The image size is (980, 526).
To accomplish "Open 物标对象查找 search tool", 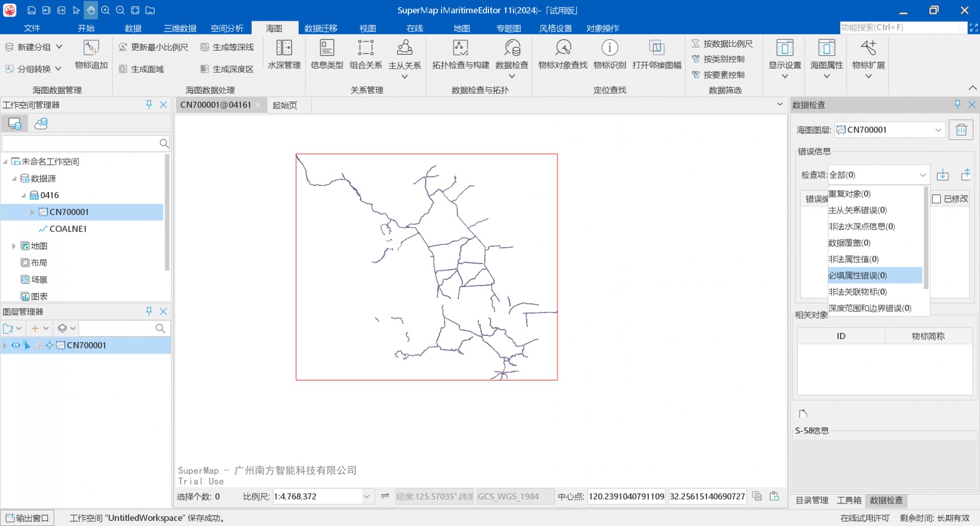I will (563, 54).
